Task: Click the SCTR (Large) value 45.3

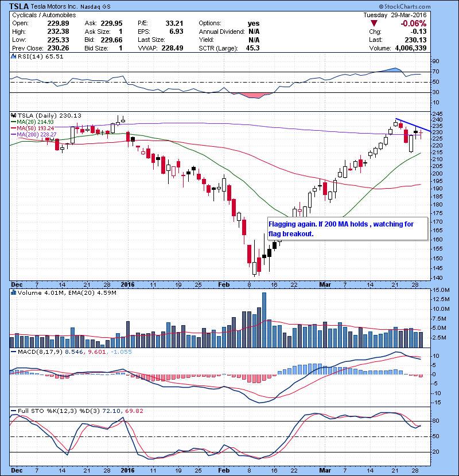Action: (x=253, y=48)
